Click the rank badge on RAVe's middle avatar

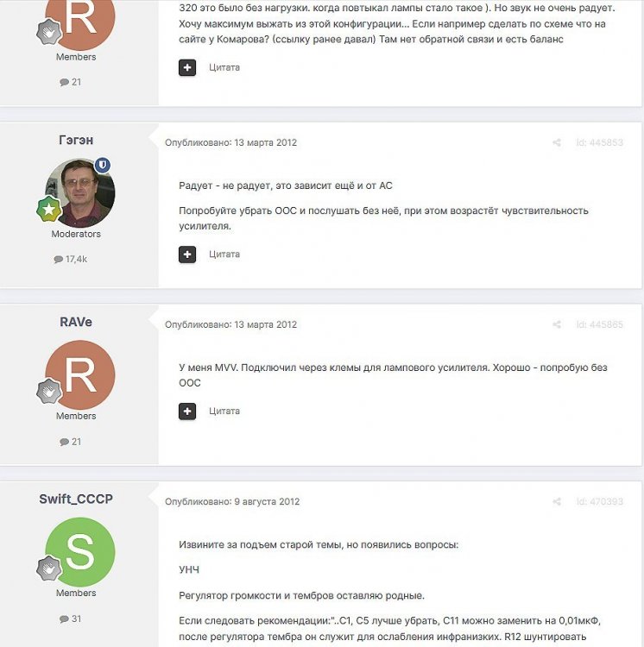click(x=48, y=391)
